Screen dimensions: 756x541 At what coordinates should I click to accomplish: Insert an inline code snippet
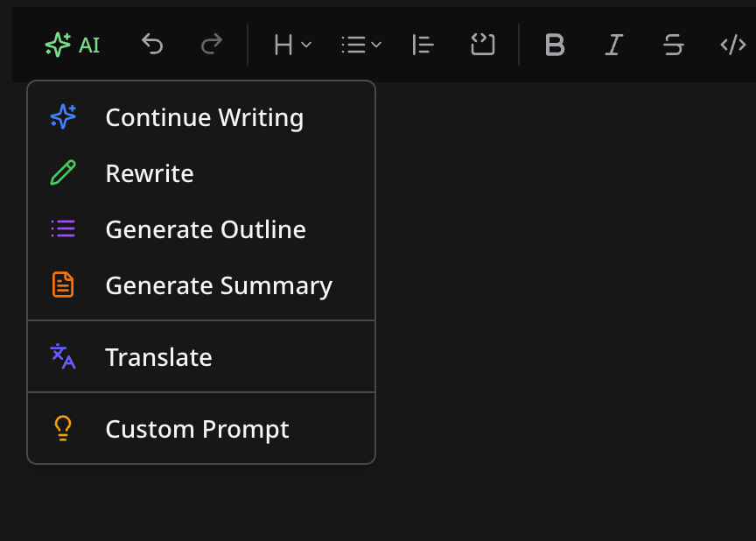[x=732, y=45]
